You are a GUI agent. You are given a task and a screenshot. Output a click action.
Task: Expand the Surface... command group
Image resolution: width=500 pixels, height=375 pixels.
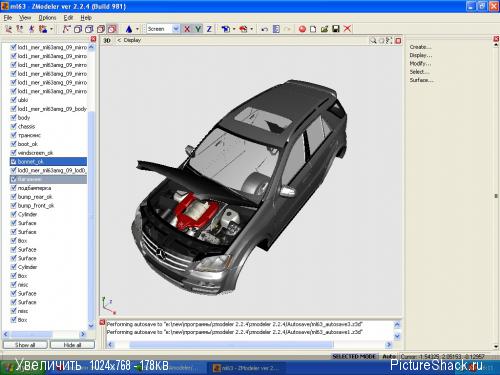click(x=421, y=80)
